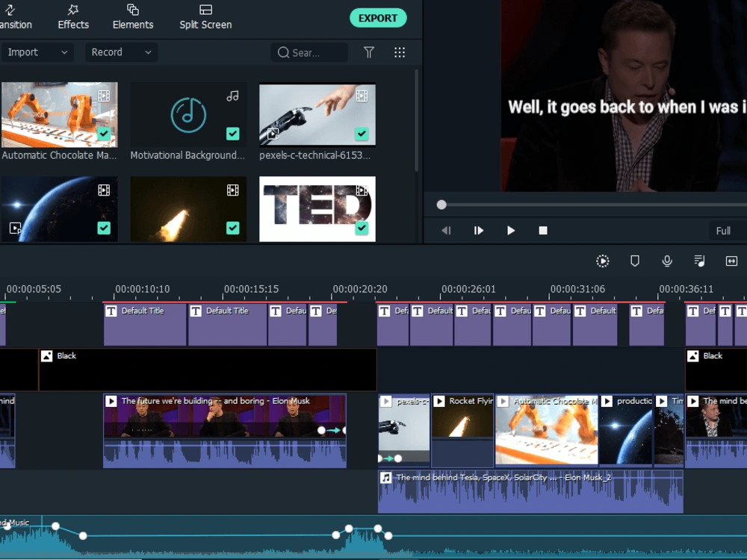Click play icon on Rocket Flying clip
The height and width of the screenshot is (560, 747).
tap(439, 402)
